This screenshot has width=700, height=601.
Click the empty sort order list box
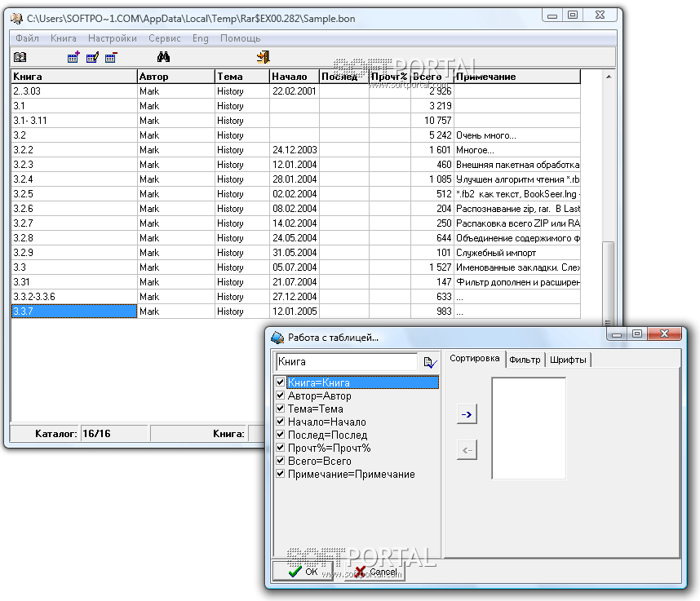(x=529, y=428)
